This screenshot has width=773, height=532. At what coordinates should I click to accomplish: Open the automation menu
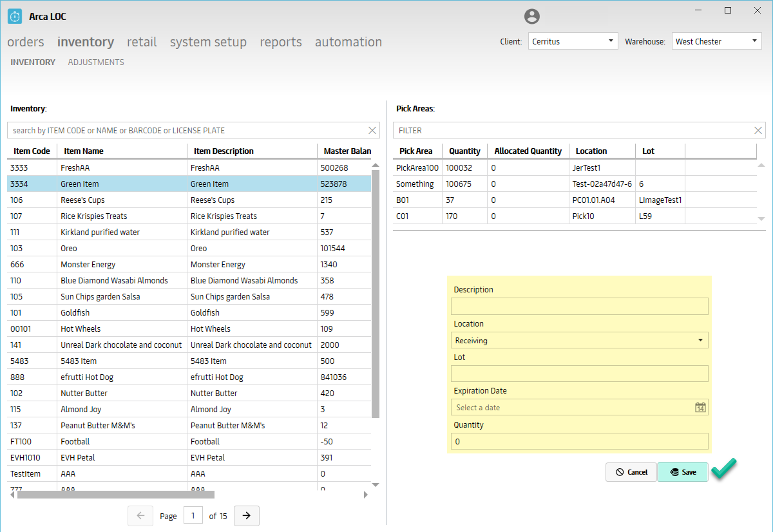pyautogui.click(x=348, y=42)
